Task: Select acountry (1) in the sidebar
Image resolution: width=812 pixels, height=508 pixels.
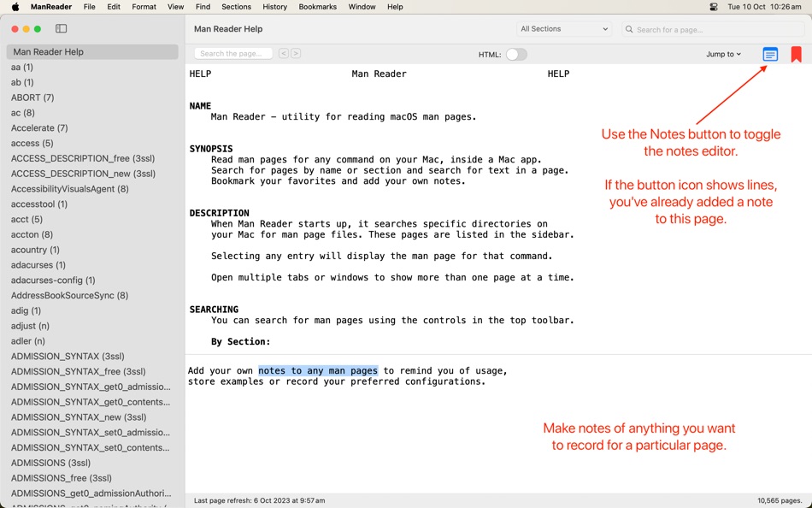Action: pyautogui.click(x=92, y=250)
